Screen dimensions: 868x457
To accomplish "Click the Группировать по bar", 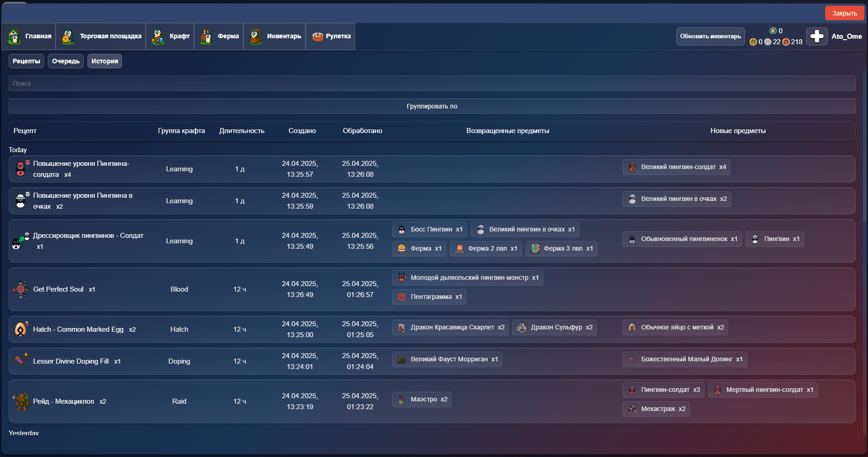I will coord(432,106).
